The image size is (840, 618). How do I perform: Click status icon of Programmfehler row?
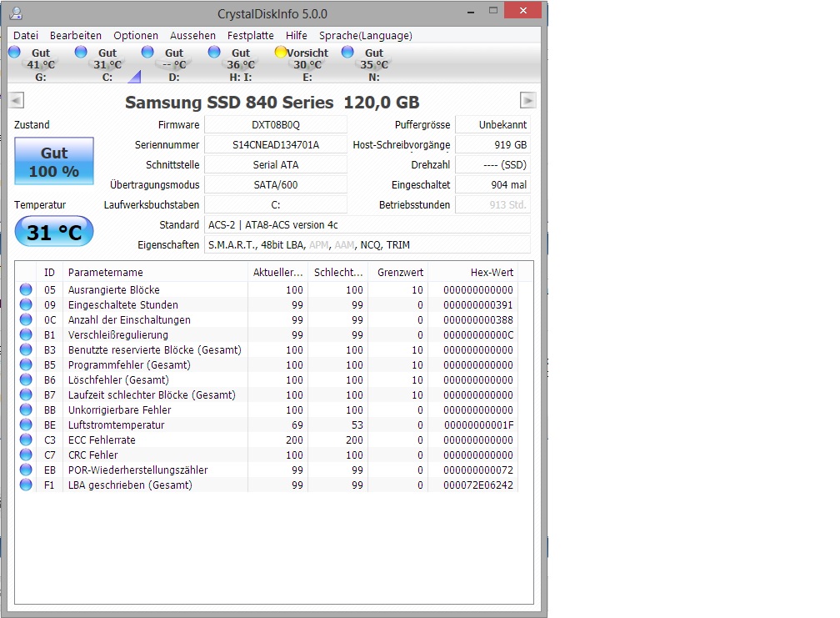tap(26, 364)
